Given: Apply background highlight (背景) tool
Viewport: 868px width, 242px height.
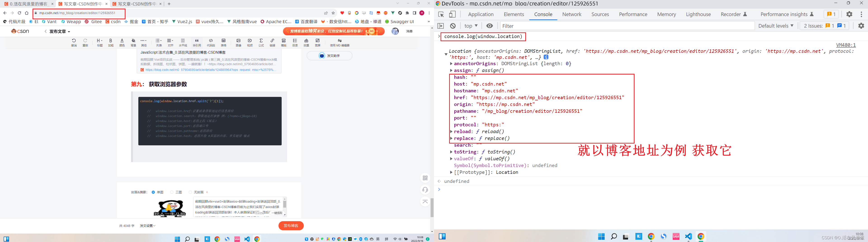Looking at the screenshot, I should click(133, 43).
